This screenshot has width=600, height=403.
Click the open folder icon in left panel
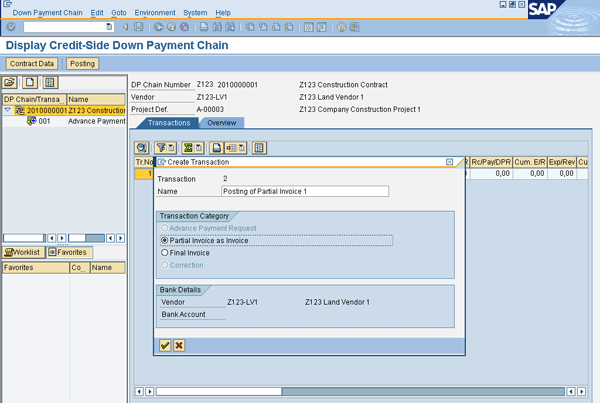[11, 82]
